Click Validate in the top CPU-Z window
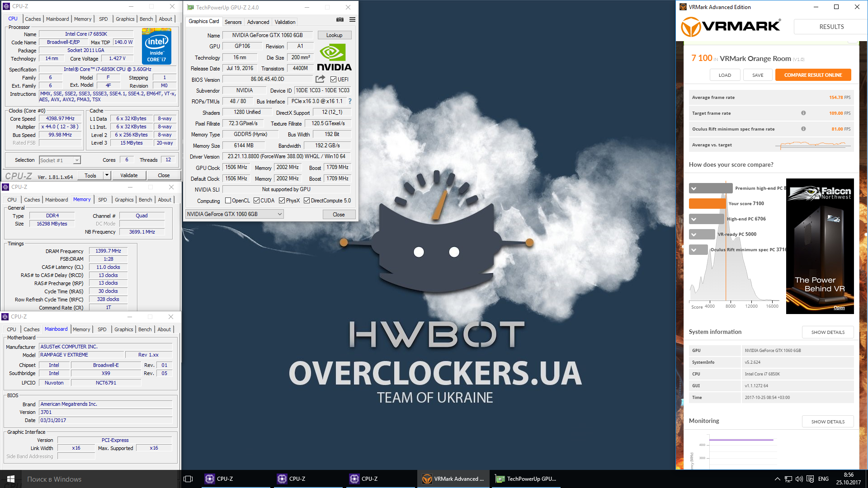This screenshot has height=488, width=868. pos(129,175)
